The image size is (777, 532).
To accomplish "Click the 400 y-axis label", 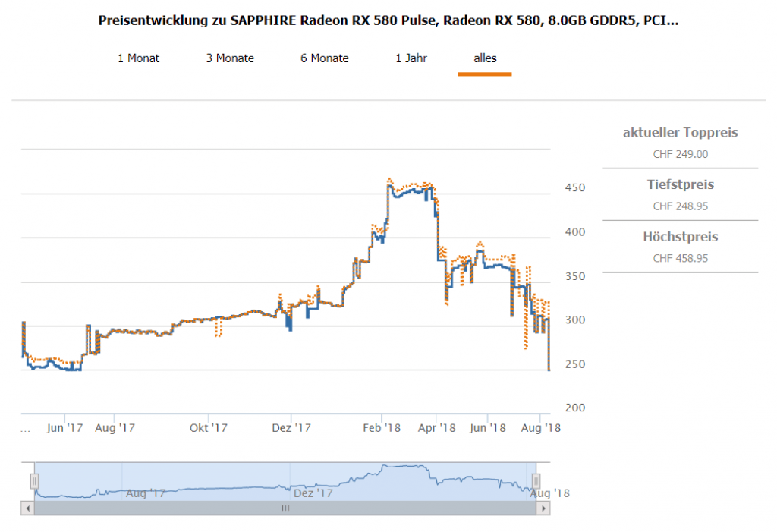I will pyautogui.click(x=575, y=232).
